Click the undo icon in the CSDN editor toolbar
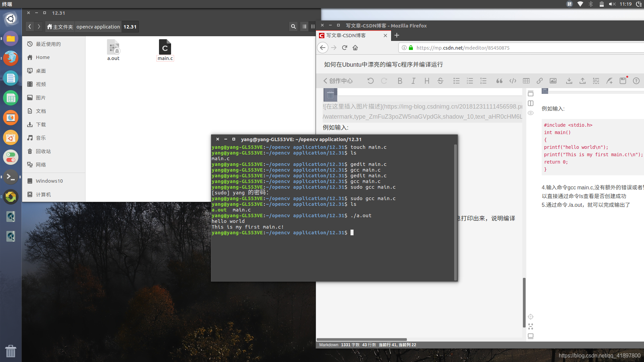The image size is (644, 362). pyautogui.click(x=370, y=81)
